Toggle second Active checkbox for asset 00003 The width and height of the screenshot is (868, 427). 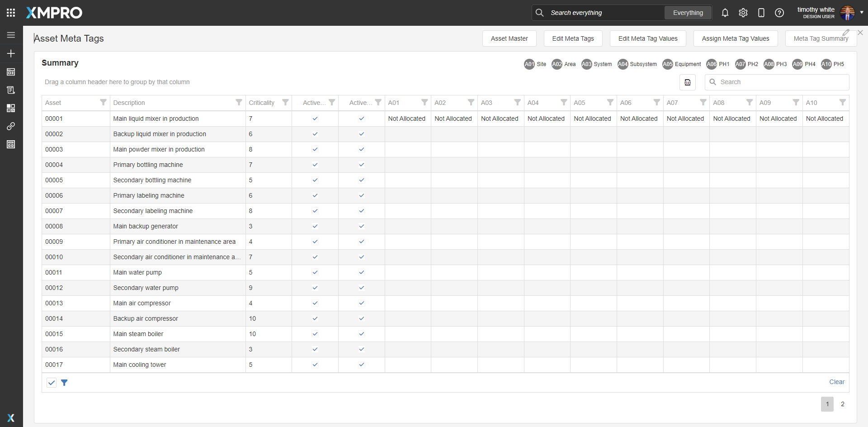tap(362, 149)
